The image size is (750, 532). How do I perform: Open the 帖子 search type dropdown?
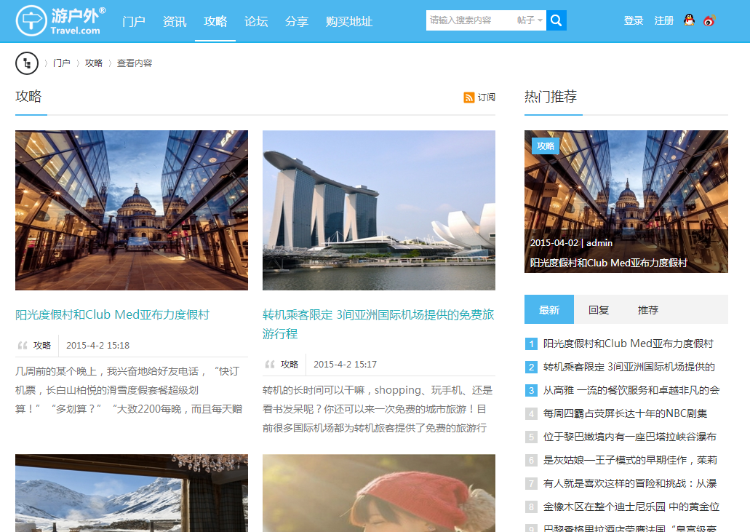pos(529,20)
